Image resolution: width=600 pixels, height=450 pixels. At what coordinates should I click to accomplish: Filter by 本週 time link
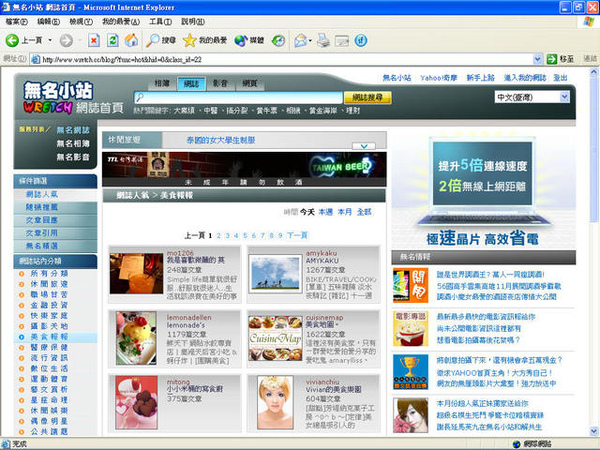326,212
